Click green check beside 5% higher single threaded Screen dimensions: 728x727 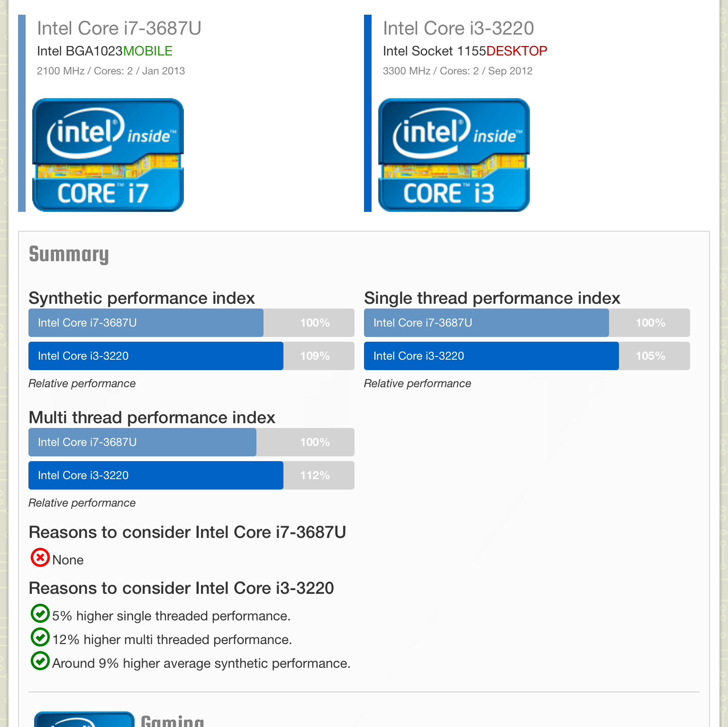[x=40, y=613]
